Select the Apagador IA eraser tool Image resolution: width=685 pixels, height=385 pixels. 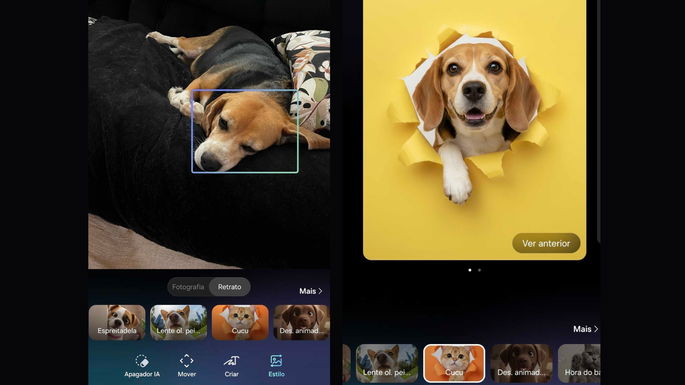(x=142, y=366)
